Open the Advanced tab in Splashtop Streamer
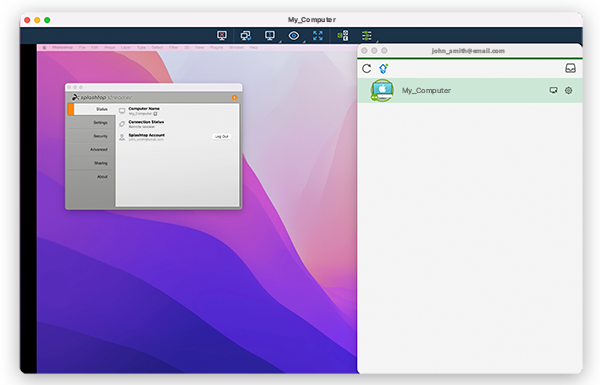 point(91,149)
